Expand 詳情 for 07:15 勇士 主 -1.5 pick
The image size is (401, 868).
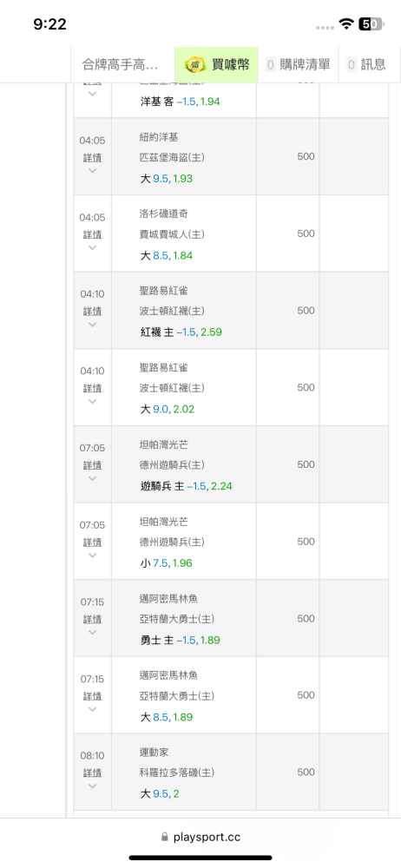(93, 620)
